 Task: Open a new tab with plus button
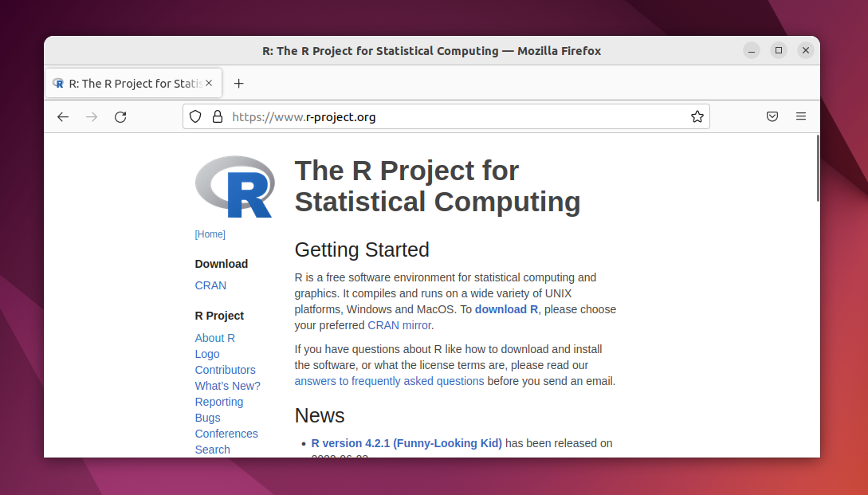(x=238, y=84)
